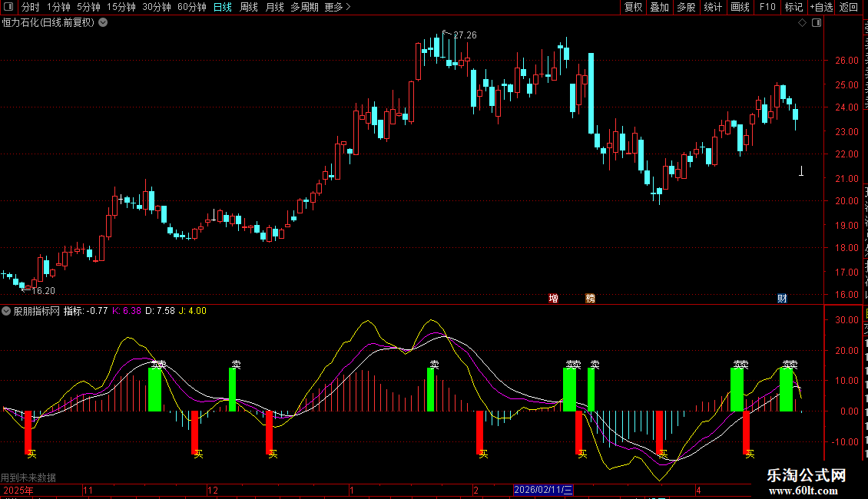868x499 pixels.
Task: Open the 统计 statistics button
Action: point(713,7)
